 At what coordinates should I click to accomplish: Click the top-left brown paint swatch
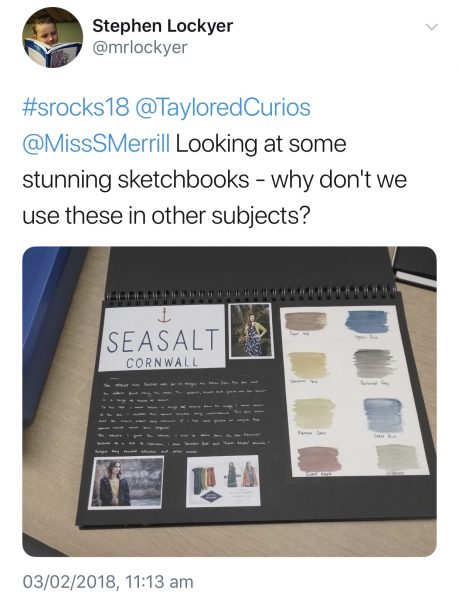306,321
